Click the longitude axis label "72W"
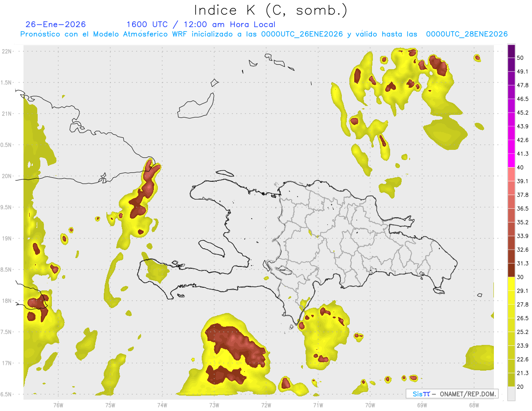 (266, 405)
